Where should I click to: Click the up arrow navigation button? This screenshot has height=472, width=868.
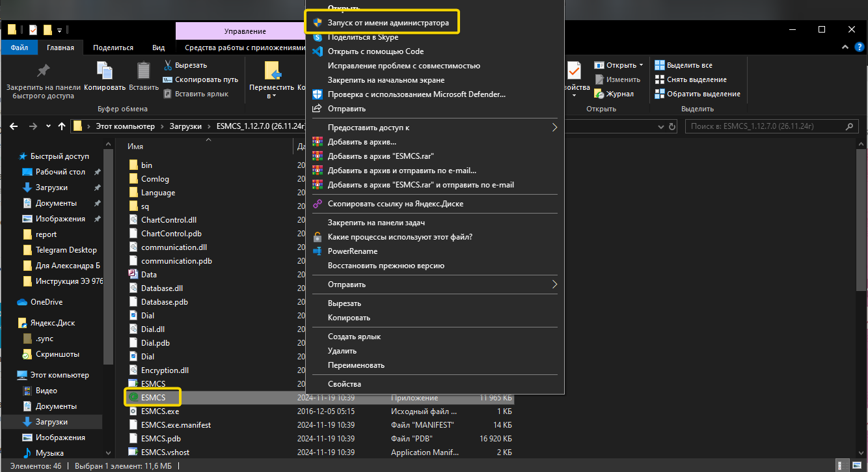click(62, 126)
